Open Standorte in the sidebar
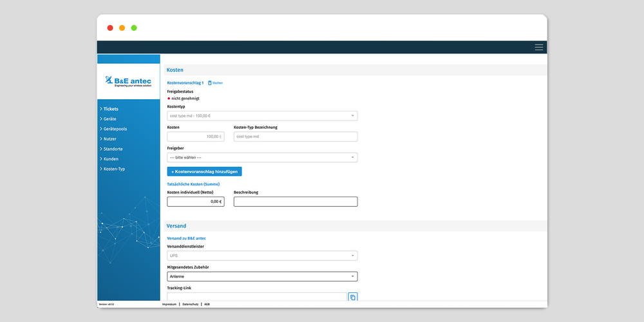 tap(111, 149)
